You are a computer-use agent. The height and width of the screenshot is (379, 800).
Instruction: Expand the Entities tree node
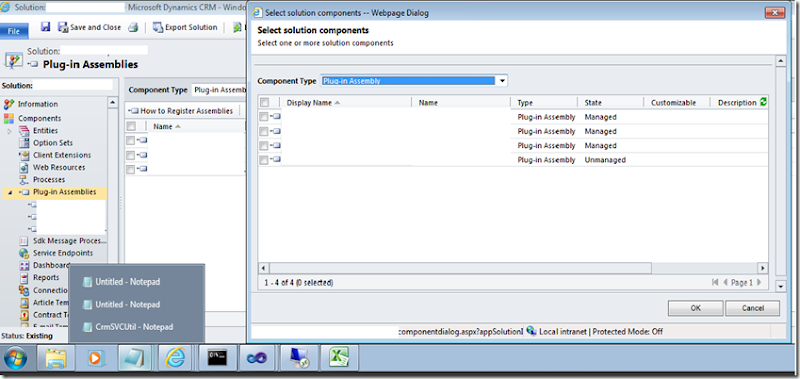(x=9, y=131)
